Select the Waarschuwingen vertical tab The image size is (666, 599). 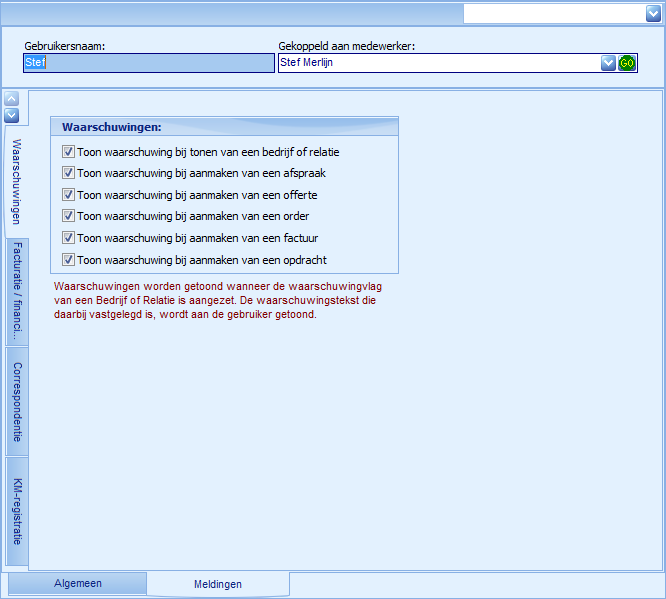[x=17, y=181]
